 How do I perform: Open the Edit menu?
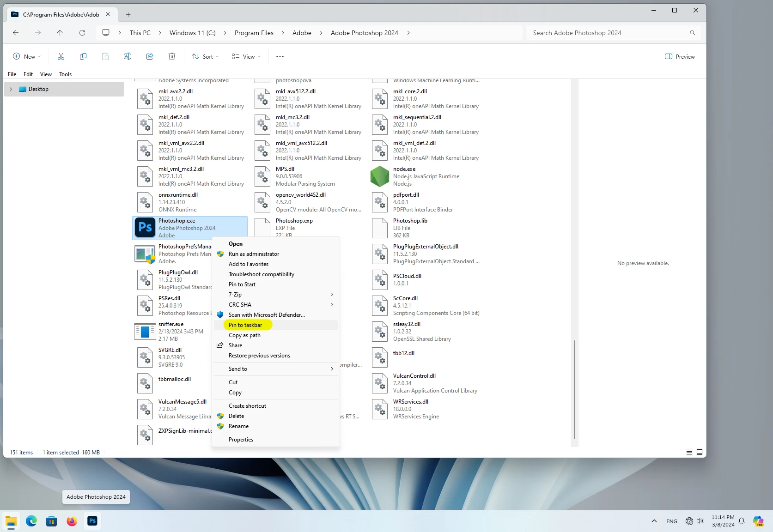[x=28, y=74]
